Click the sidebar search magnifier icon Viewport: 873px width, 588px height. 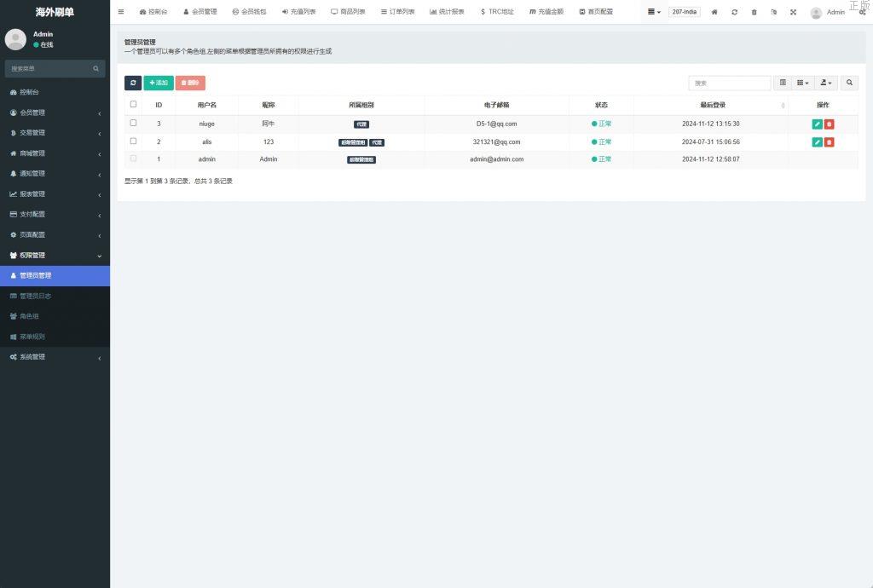(95, 68)
